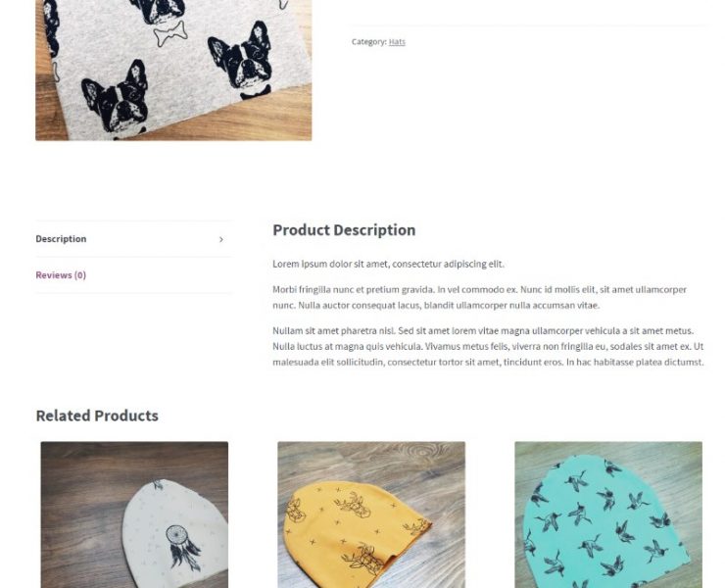The width and height of the screenshot is (725, 588).
Task: Click the Related Products heading
Action: (x=97, y=416)
